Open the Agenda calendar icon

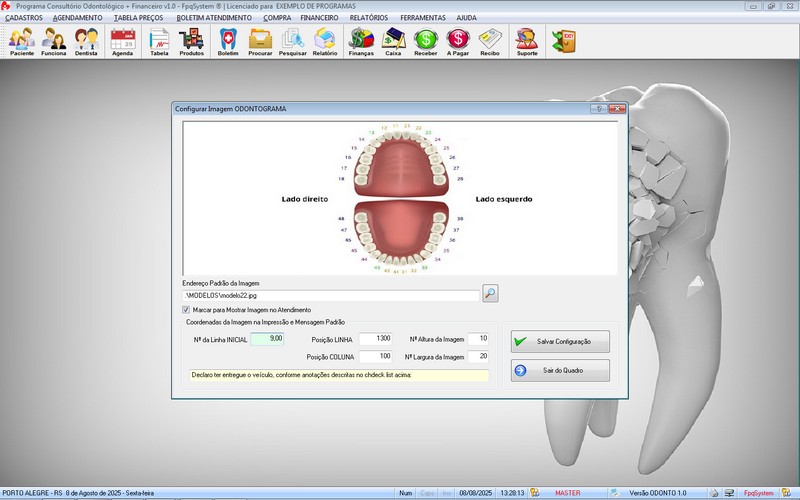pyautogui.click(x=122, y=41)
